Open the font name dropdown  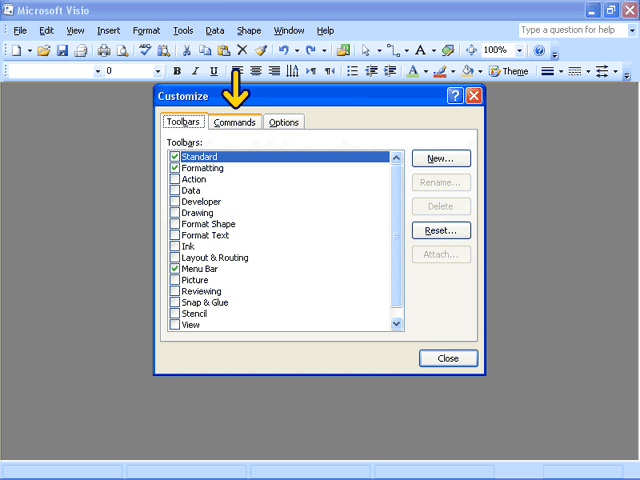click(97, 71)
